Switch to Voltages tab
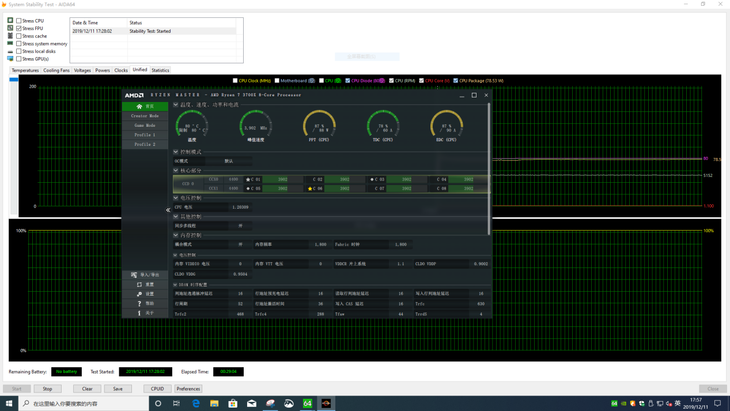The height and width of the screenshot is (411, 730). [x=82, y=70]
